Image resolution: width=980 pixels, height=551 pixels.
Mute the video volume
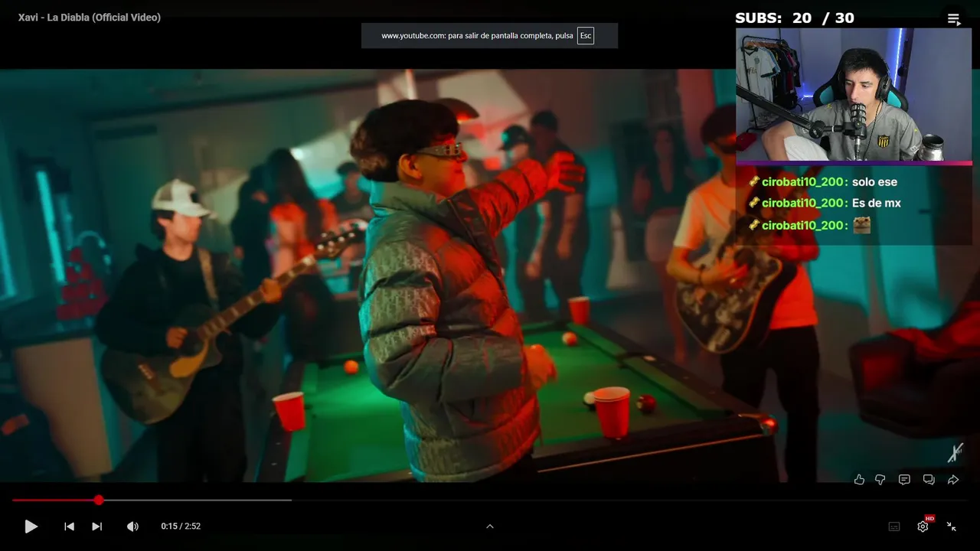[x=132, y=527]
